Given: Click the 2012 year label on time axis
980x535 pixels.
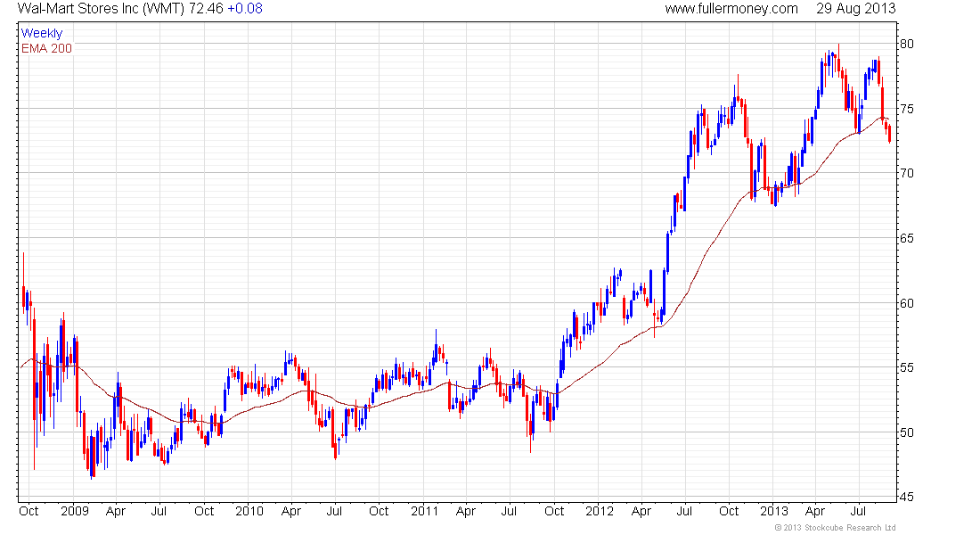Looking at the screenshot, I should 600,511.
